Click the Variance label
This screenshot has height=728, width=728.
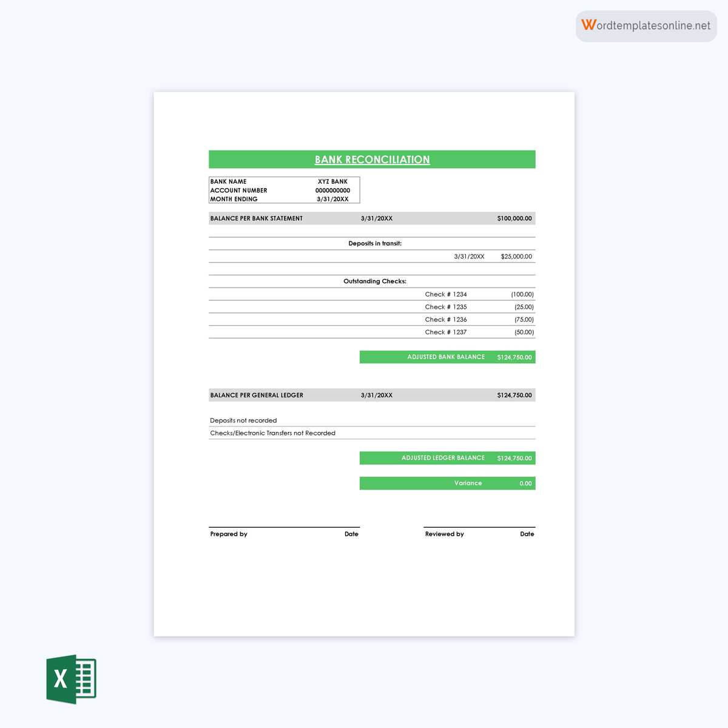tap(468, 484)
